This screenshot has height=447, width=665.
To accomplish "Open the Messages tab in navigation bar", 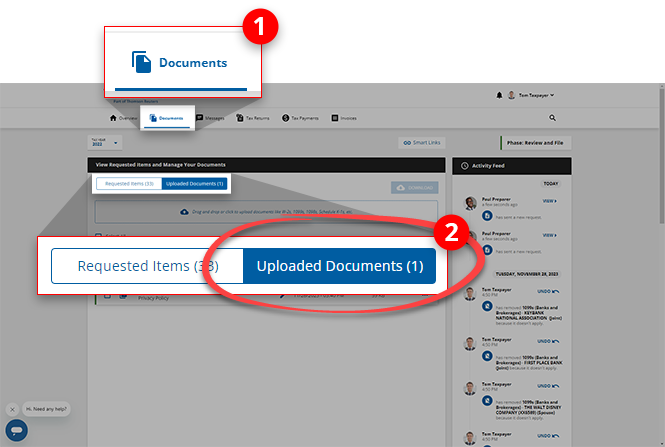I will tap(210, 118).
